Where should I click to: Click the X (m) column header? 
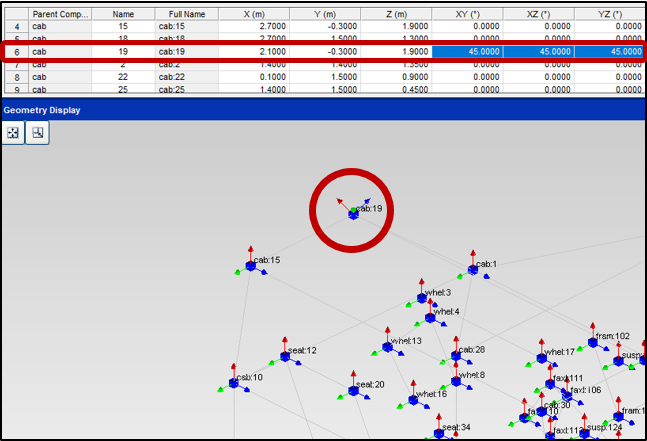tap(254, 14)
